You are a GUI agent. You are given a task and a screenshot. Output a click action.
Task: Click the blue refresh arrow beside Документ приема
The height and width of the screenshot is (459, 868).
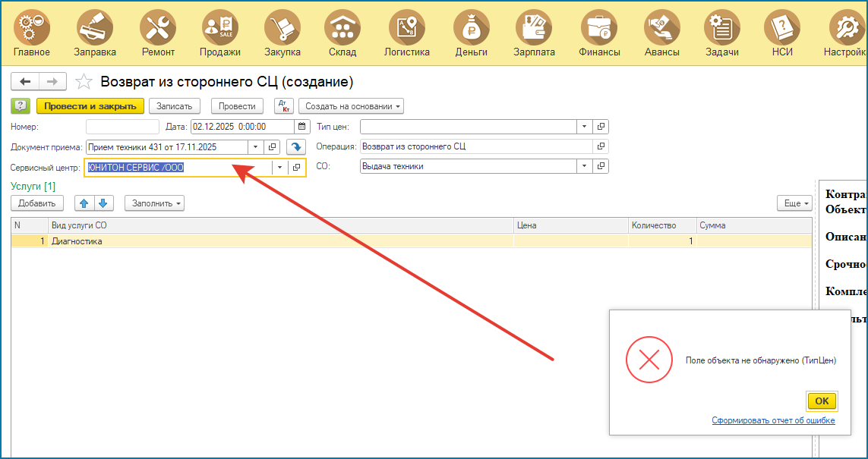[296, 147]
